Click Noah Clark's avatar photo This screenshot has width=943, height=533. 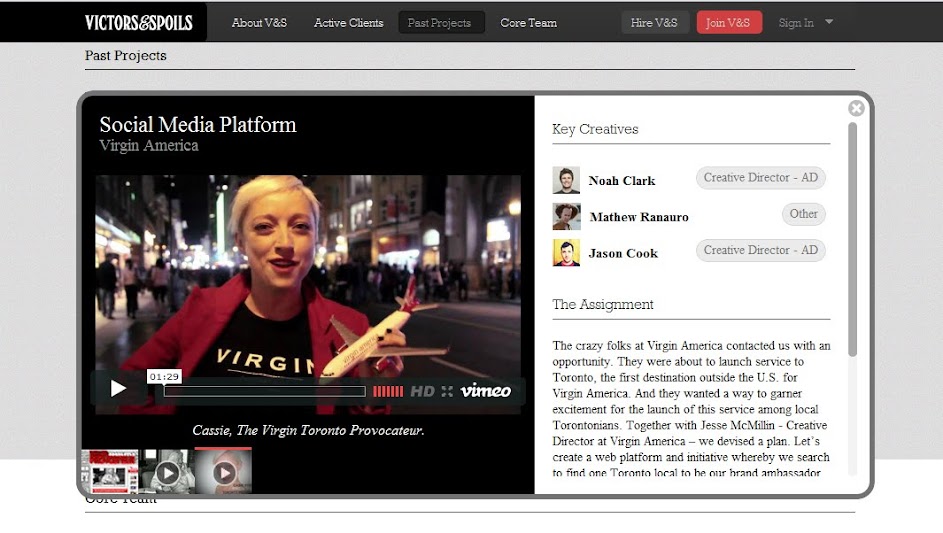566,180
